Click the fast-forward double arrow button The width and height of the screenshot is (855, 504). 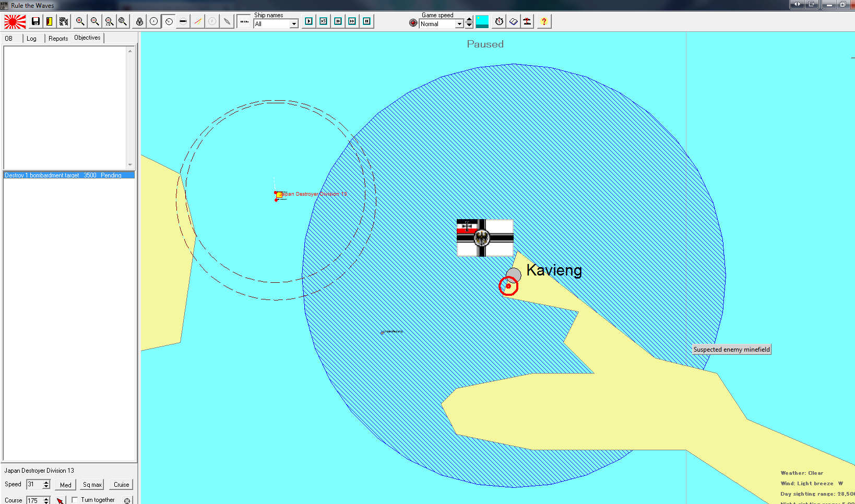(x=352, y=21)
